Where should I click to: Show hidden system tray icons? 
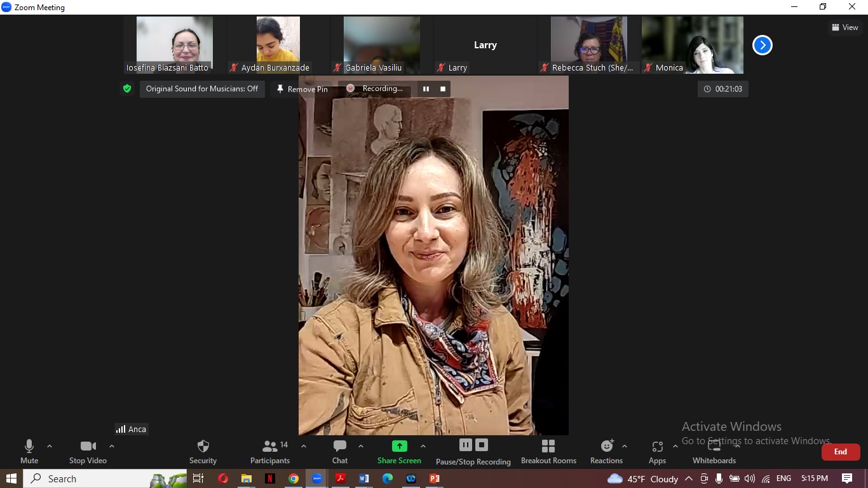click(x=689, y=478)
